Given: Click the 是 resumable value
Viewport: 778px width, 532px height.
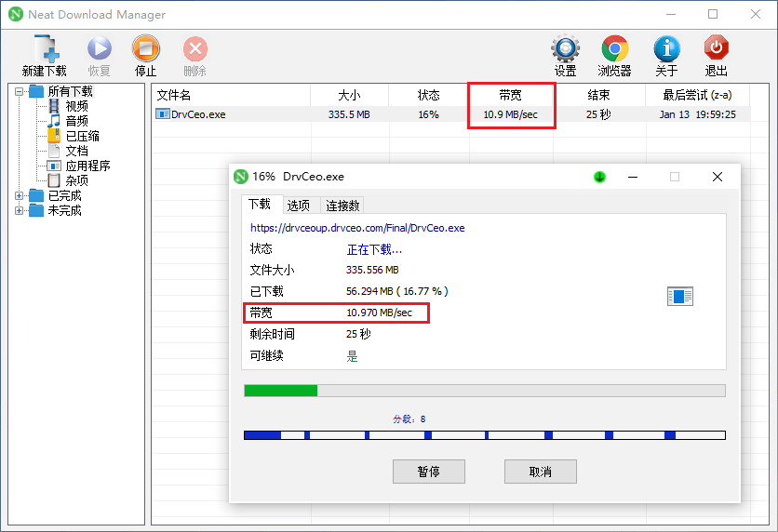Looking at the screenshot, I should [352, 356].
